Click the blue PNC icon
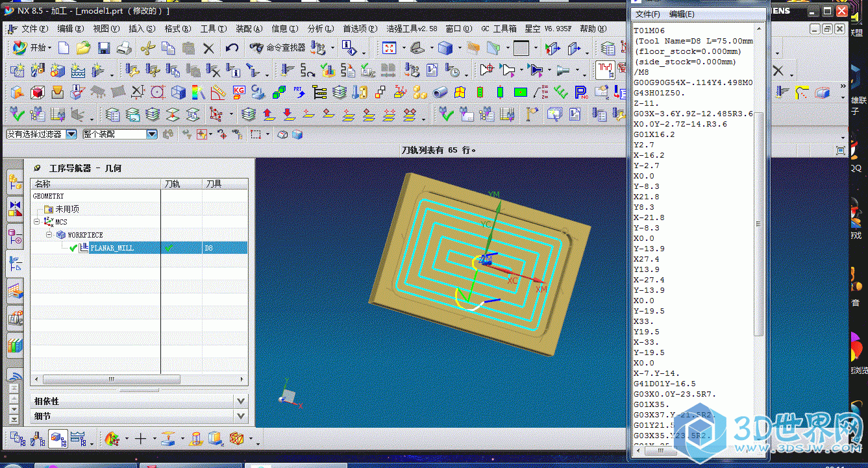The image size is (868, 468). [x=581, y=92]
